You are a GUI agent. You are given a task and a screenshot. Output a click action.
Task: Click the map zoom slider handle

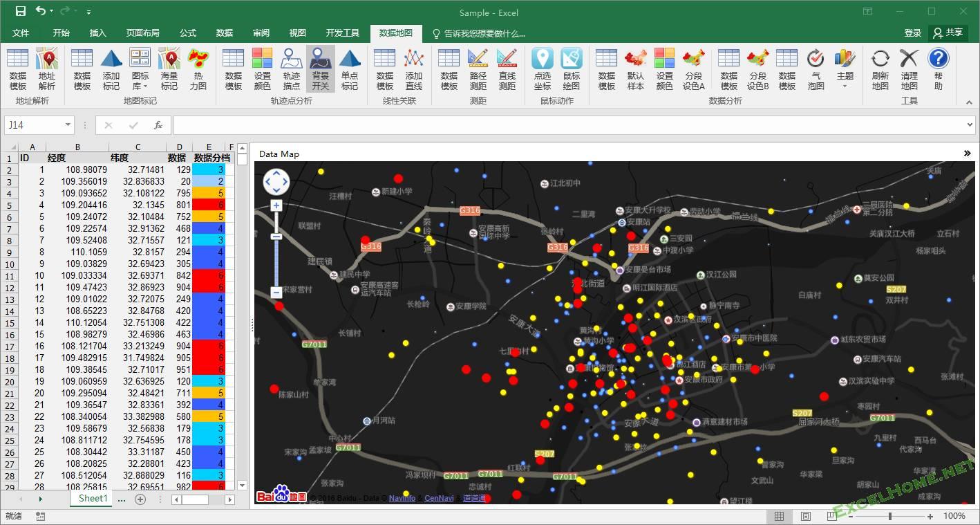(x=276, y=237)
